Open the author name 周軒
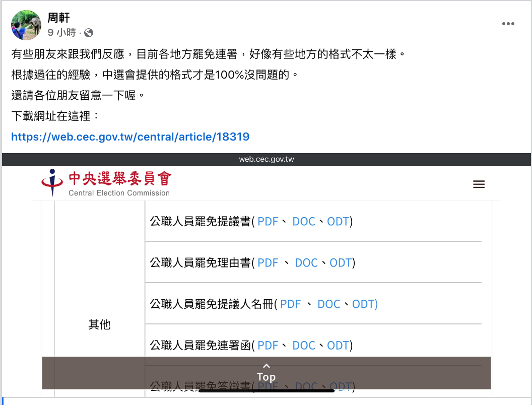 pyautogui.click(x=58, y=19)
